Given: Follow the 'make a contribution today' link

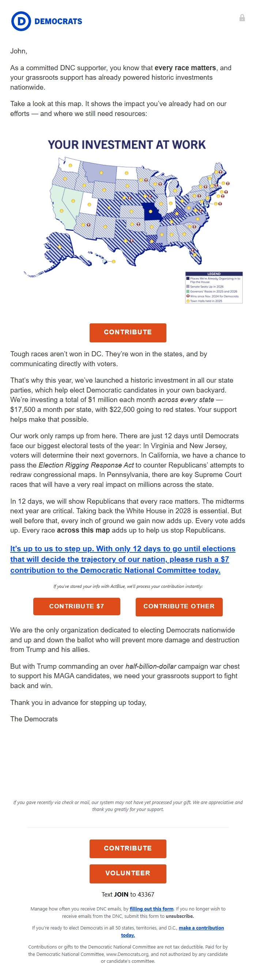Looking at the screenshot, I should pos(201,927).
